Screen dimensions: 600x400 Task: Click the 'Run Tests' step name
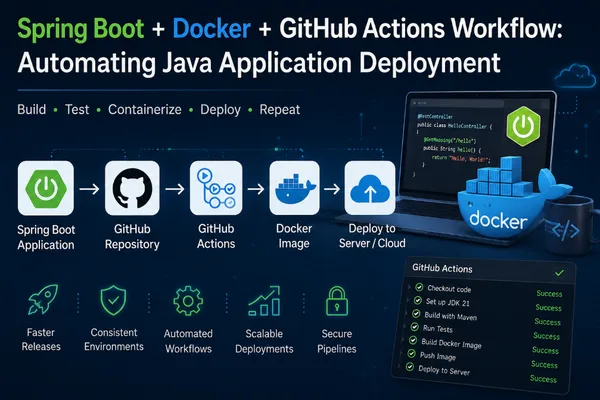(x=438, y=329)
